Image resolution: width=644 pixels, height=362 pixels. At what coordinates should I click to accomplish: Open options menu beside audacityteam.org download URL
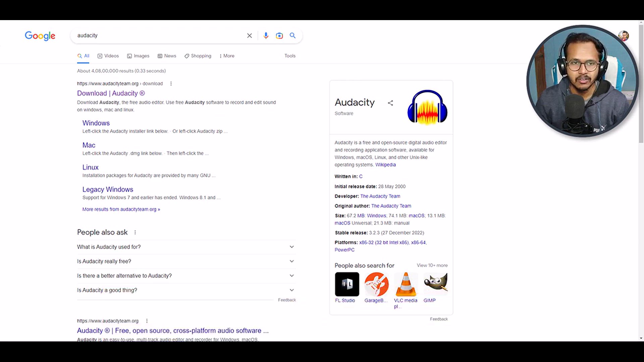[171, 83]
